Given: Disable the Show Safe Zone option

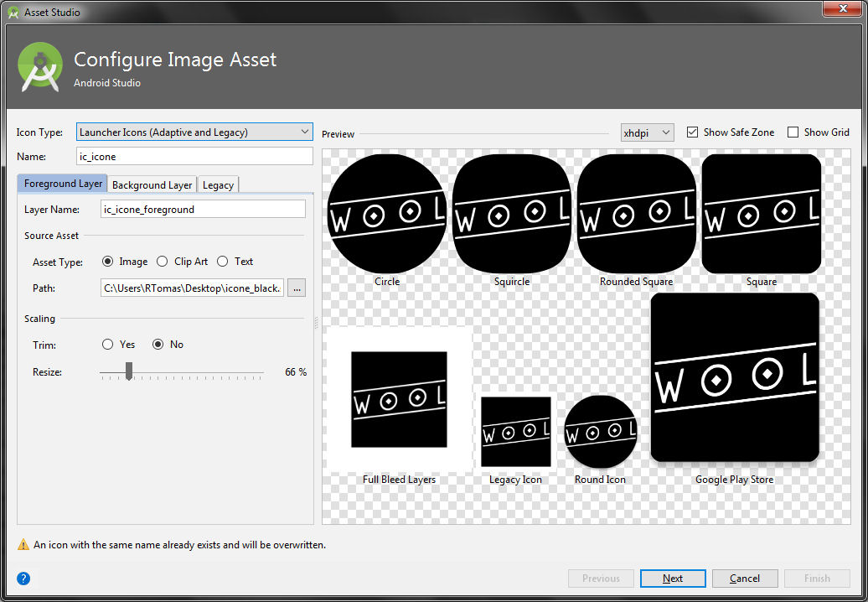Looking at the screenshot, I should pyautogui.click(x=692, y=132).
